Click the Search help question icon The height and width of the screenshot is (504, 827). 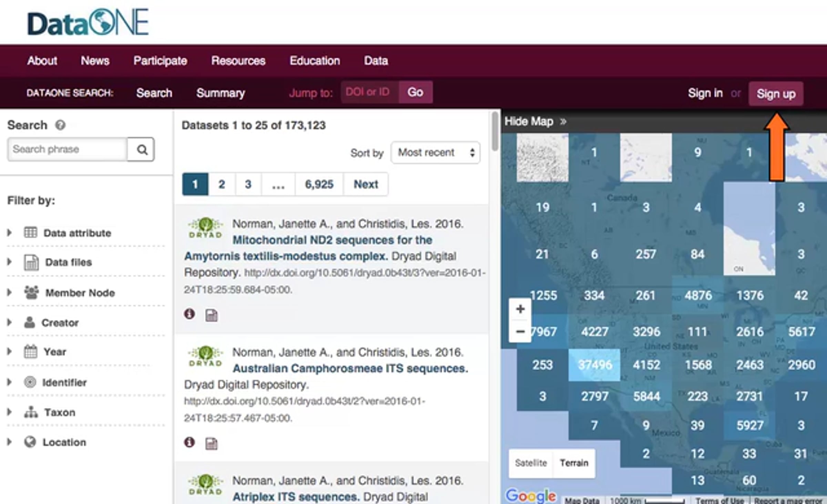pos(60,125)
